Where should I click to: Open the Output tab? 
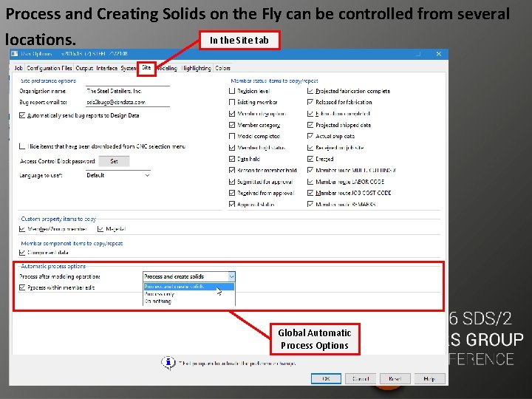[84, 68]
